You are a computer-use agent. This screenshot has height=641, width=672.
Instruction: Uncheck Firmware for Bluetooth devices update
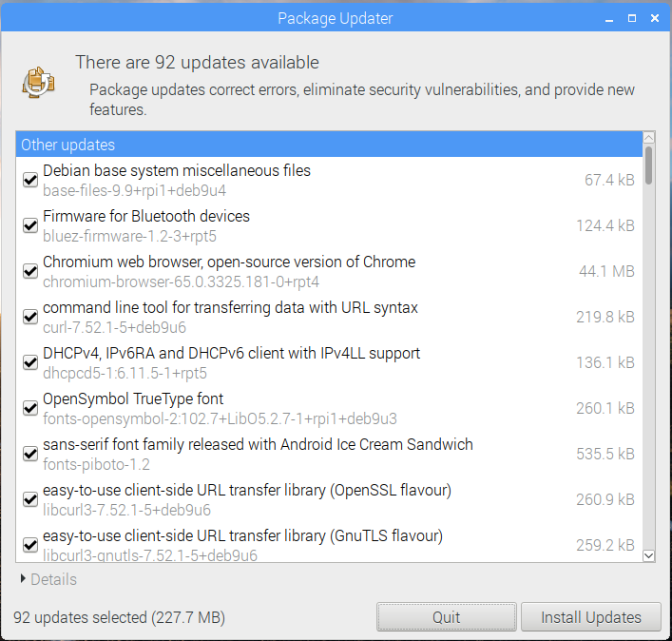click(30, 225)
